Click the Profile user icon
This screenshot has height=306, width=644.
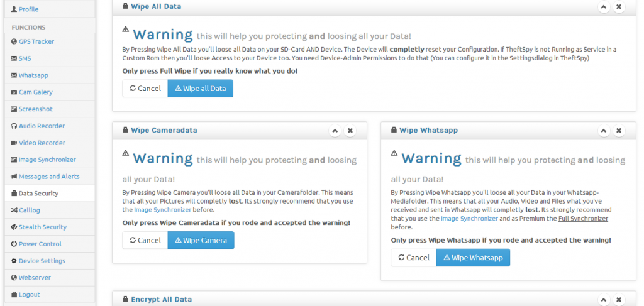pyautogui.click(x=14, y=9)
